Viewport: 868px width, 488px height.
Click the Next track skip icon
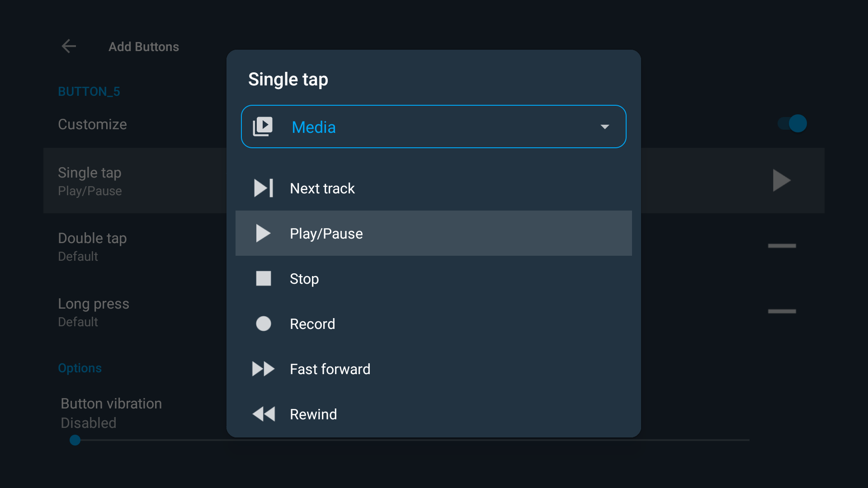(264, 188)
